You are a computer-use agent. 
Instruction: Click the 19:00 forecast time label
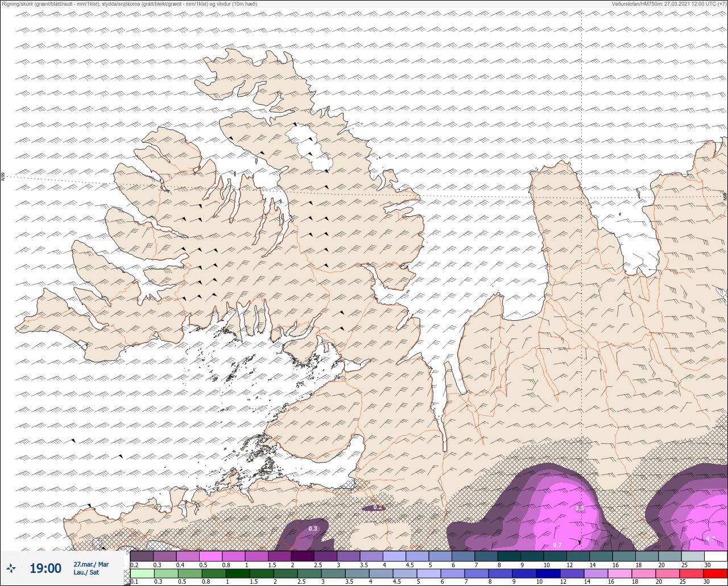[45, 568]
